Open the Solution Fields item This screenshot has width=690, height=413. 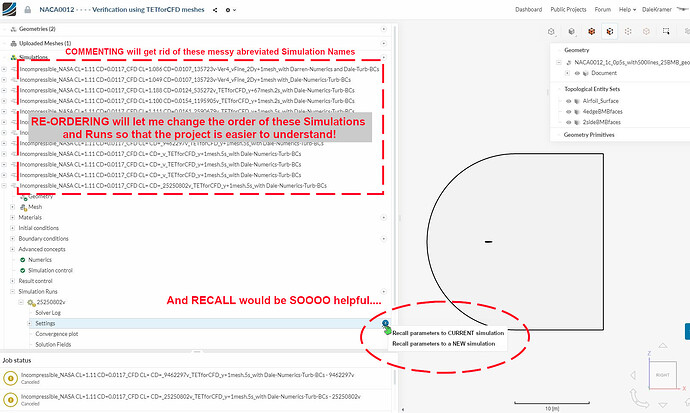(x=53, y=344)
